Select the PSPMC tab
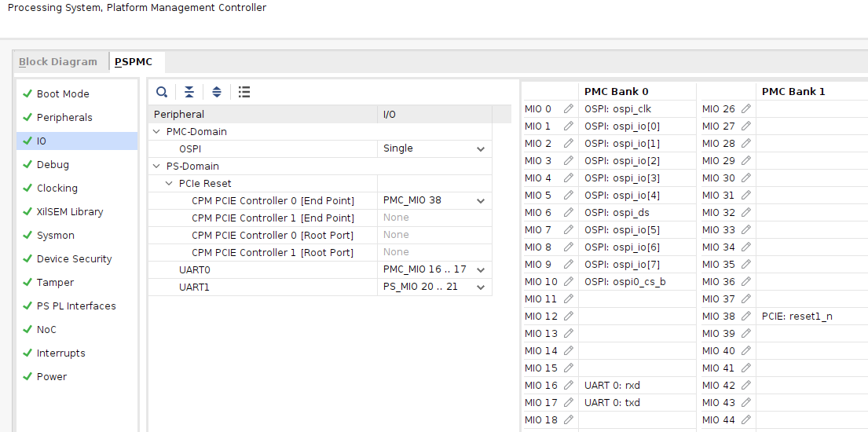 pyautogui.click(x=134, y=62)
